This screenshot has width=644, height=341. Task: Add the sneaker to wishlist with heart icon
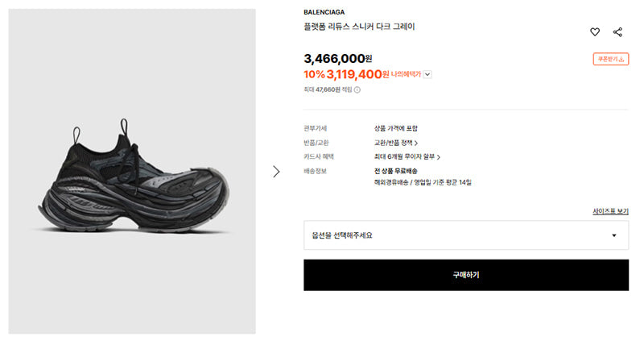pyautogui.click(x=595, y=32)
